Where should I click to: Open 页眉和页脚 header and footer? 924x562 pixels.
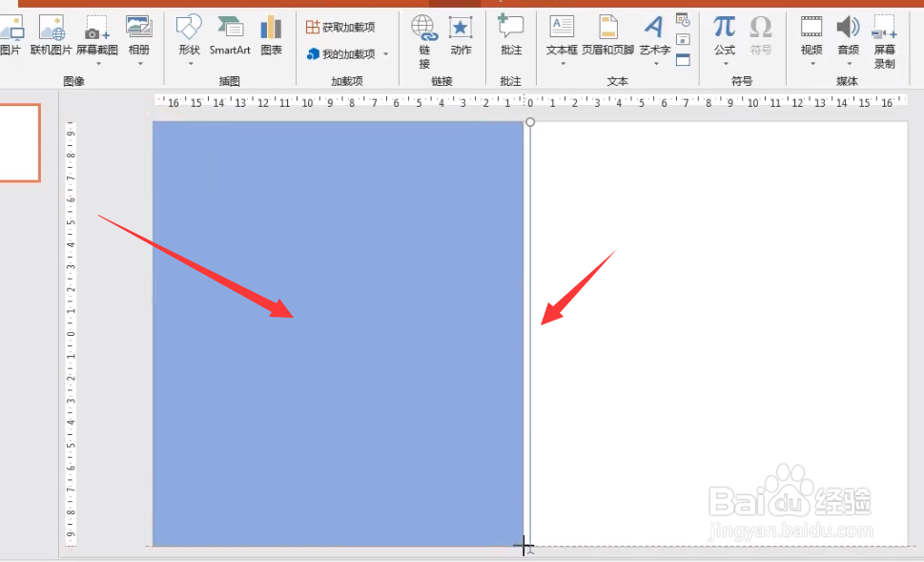(x=607, y=34)
